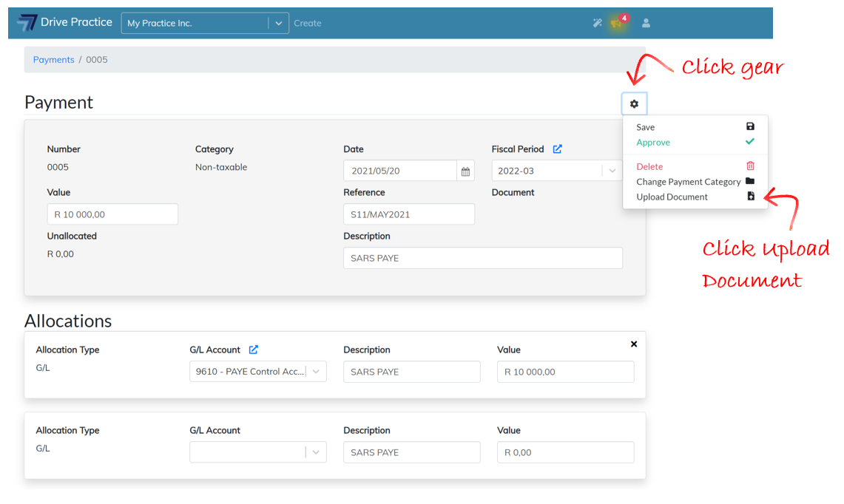Click the Reference field S11/MAY2021
Viewport: 844px width, 504px height.
coord(409,214)
